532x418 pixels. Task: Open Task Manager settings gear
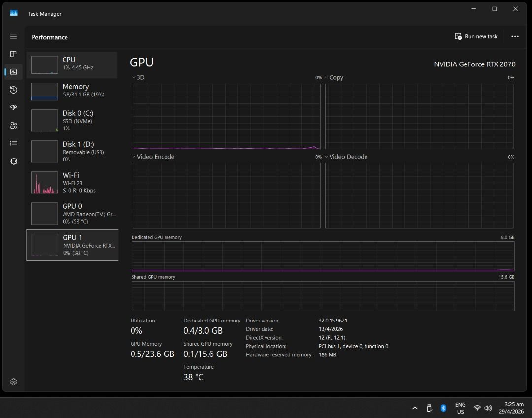click(x=13, y=381)
